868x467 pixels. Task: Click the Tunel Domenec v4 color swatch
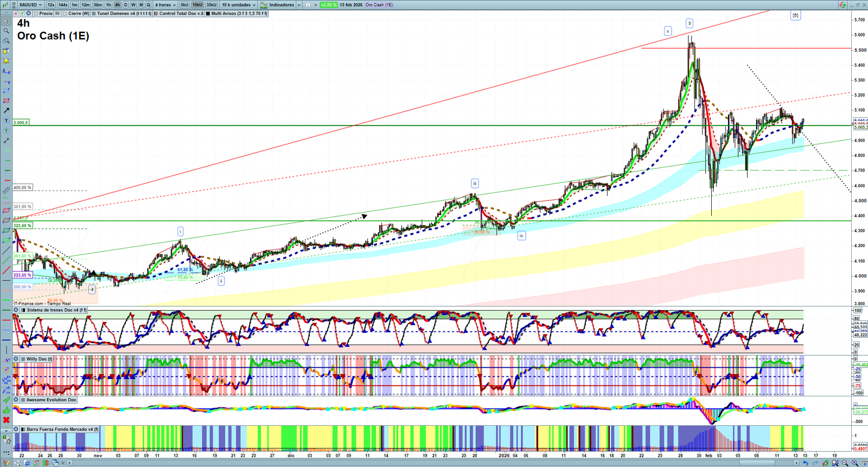(94, 14)
